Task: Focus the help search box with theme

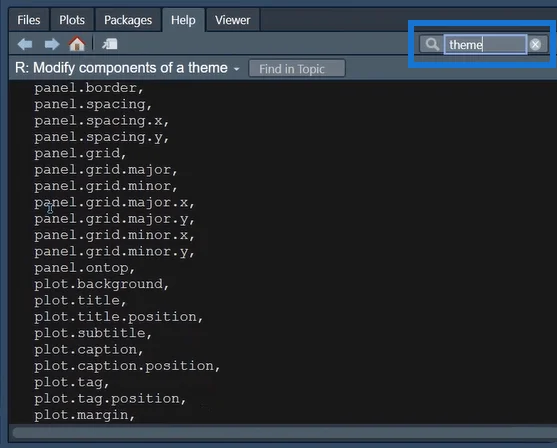Action: click(485, 44)
